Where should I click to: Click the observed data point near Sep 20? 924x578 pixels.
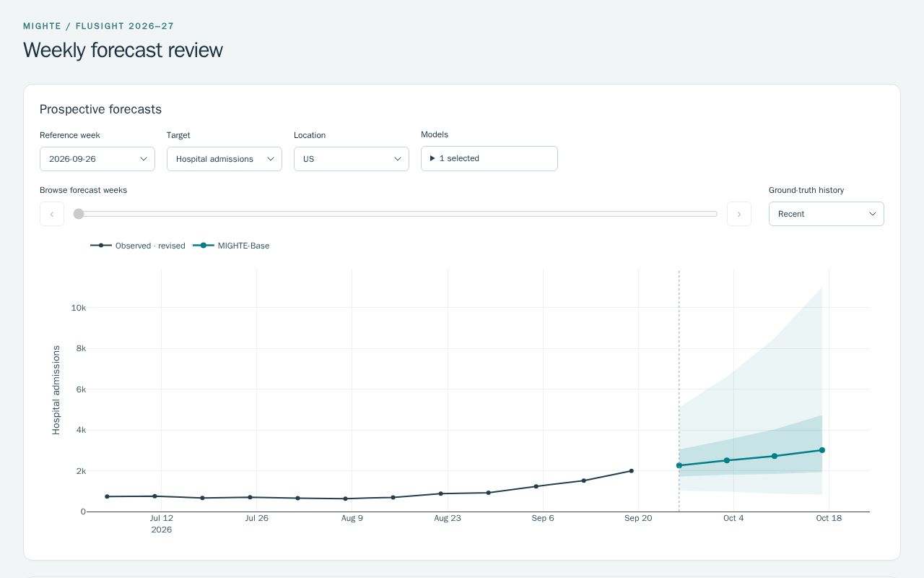(632, 471)
